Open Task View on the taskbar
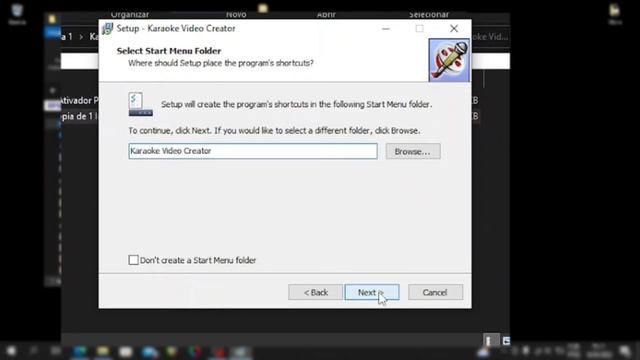Image resolution: width=640 pixels, height=360 pixels. [56, 351]
